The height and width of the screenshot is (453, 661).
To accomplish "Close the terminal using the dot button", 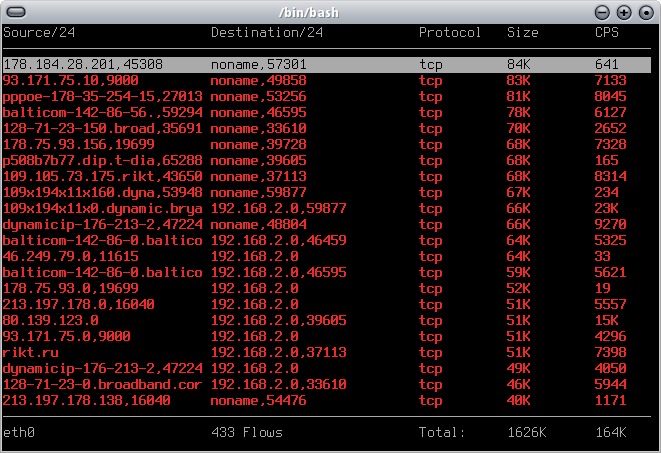I will [646, 13].
